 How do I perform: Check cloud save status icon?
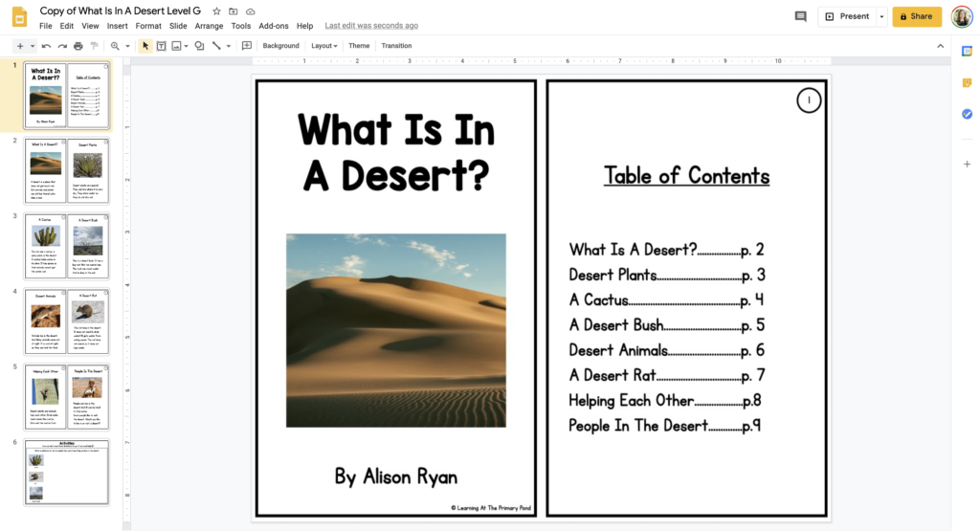click(251, 11)
